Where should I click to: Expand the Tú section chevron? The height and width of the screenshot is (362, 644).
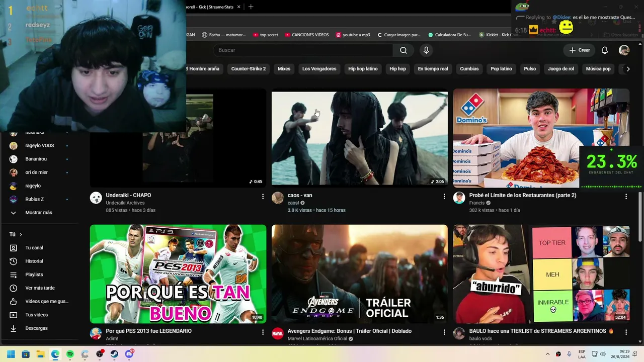pyautogui.click(x=21, y=234)
